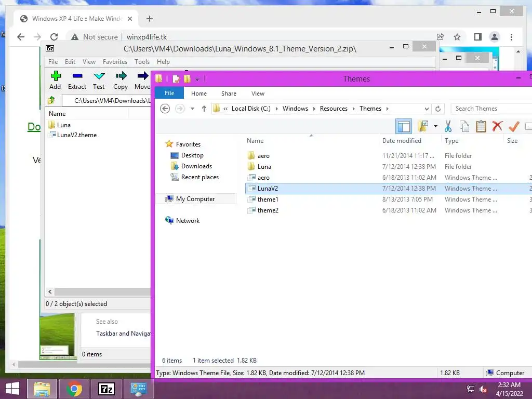Click the 7-Zip Add button

(55, 81)
